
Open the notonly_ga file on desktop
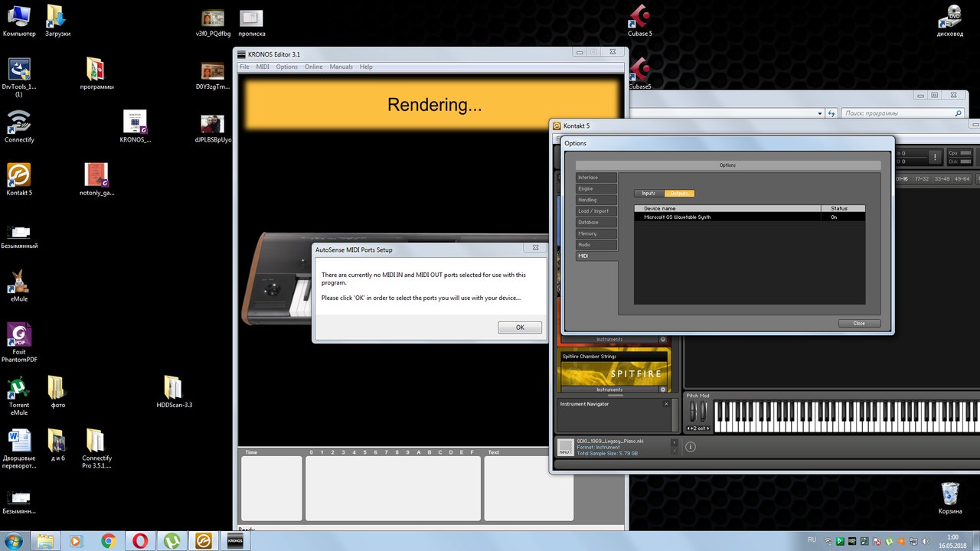pyautogui.click(x=96, y=180)
